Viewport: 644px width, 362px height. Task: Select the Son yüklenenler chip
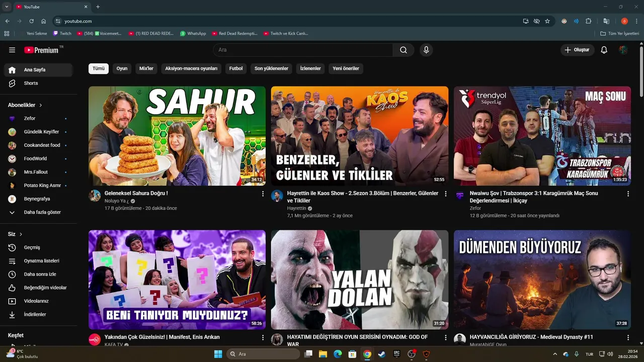[x=271, y=68]
